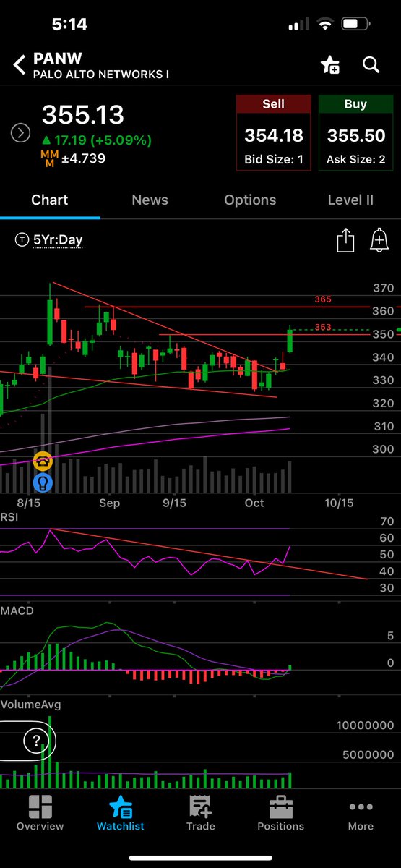This screenshot has width=401, height=868.
Task: Expand quote details circle arrow
Action: coord(21,133)
